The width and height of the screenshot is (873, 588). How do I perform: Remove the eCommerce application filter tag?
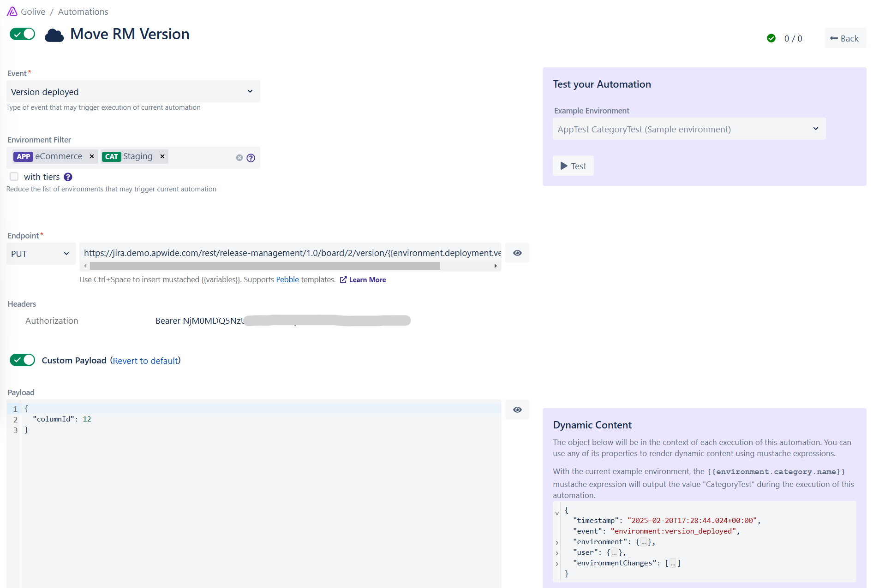point(92,157)
